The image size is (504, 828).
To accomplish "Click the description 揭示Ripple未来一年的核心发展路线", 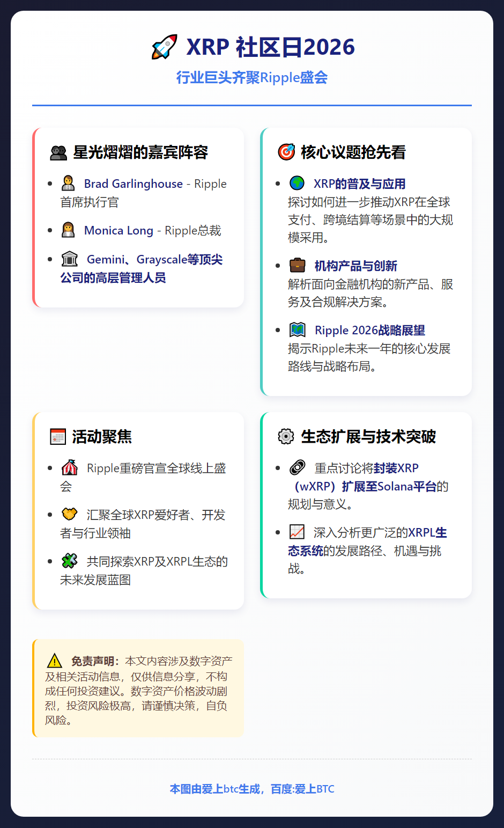I will [369, 357].
